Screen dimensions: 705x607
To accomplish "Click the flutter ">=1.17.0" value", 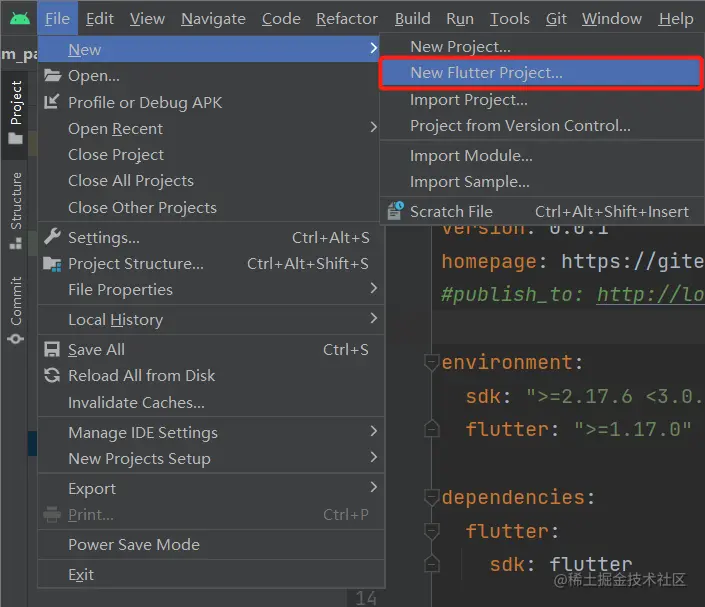I will pyautogui.click(x=633, y=429).
